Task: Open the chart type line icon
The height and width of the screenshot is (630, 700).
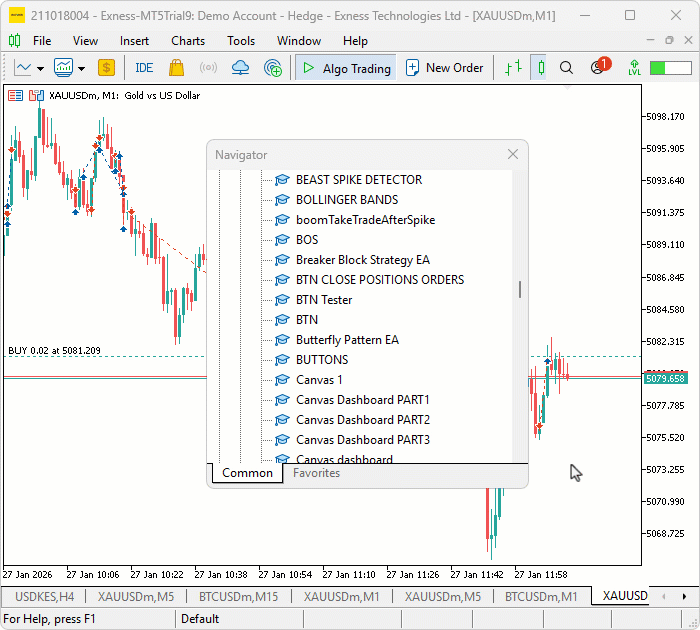Action: 23,68
